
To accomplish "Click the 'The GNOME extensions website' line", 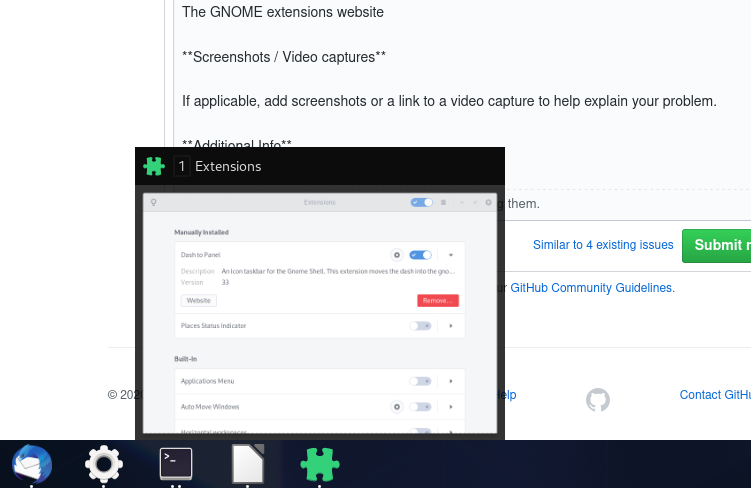I will pyautogui.click(x=283, y=12).
